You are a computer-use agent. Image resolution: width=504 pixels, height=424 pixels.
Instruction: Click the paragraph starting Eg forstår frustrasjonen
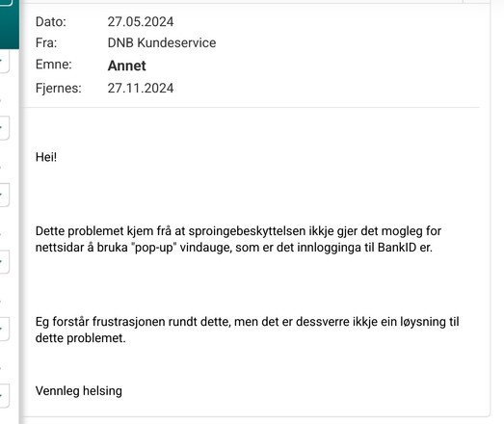coord(247,330)
